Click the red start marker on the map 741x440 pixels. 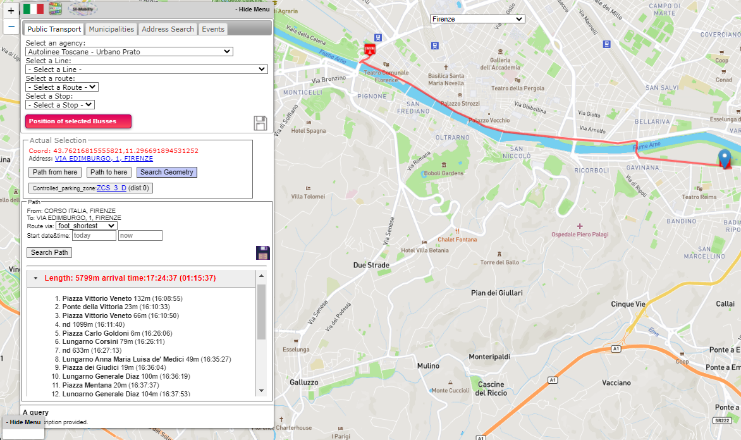click(371, 49)
